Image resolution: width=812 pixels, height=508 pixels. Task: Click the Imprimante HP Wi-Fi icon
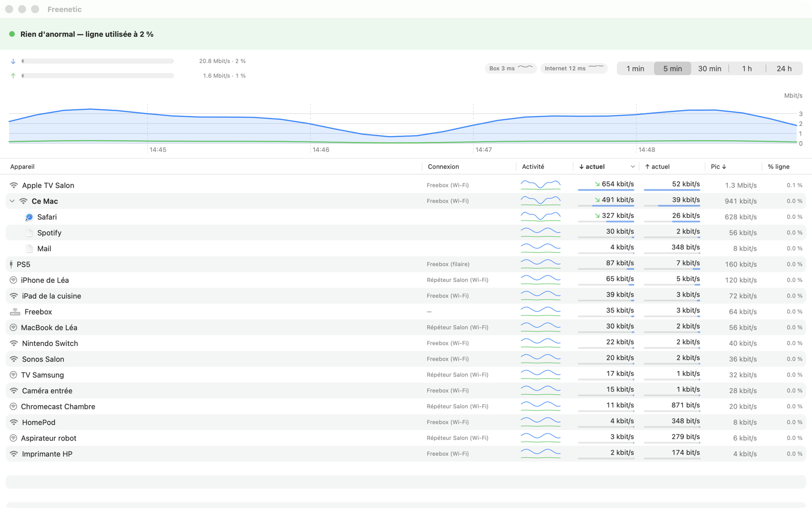(14, 454)
